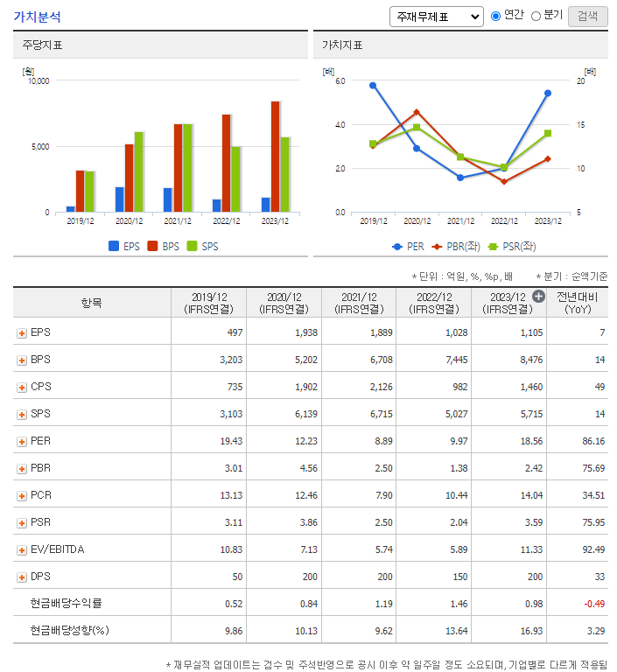617x672 pixels.
Task: Expand the PER row plus icon
Action: click(x=22, y=442)
